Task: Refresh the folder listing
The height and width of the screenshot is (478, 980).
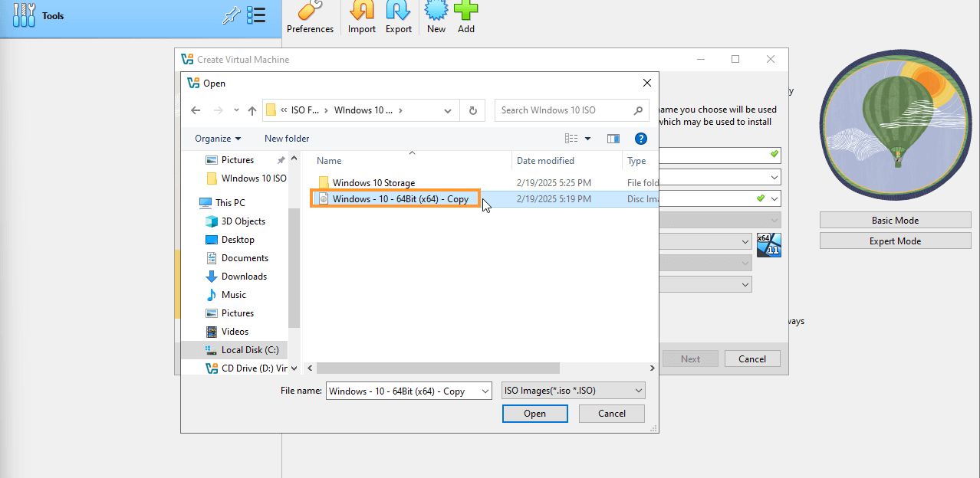Action: click(473, 110)
